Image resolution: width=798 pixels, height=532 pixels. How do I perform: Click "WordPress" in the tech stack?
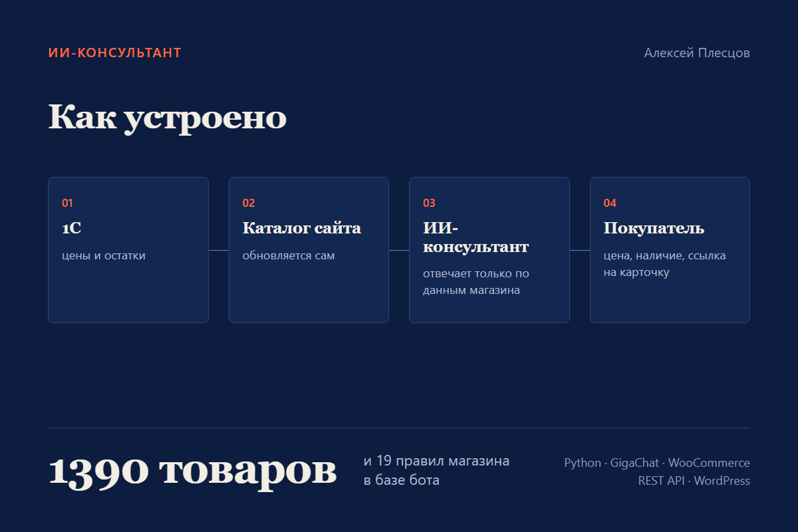point(722,481)
